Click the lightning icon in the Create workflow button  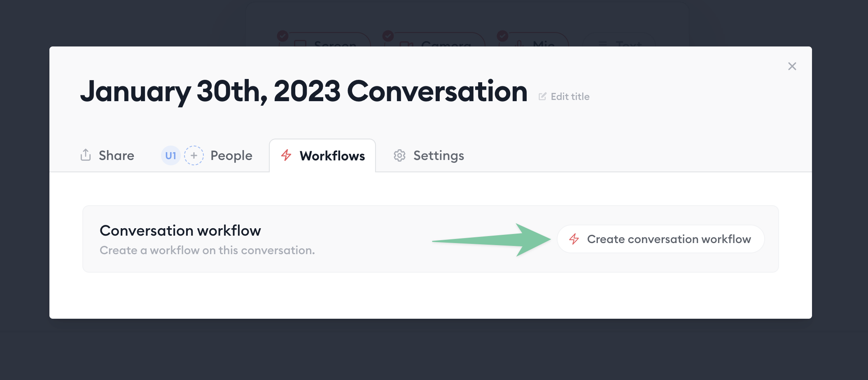point(574,239)
